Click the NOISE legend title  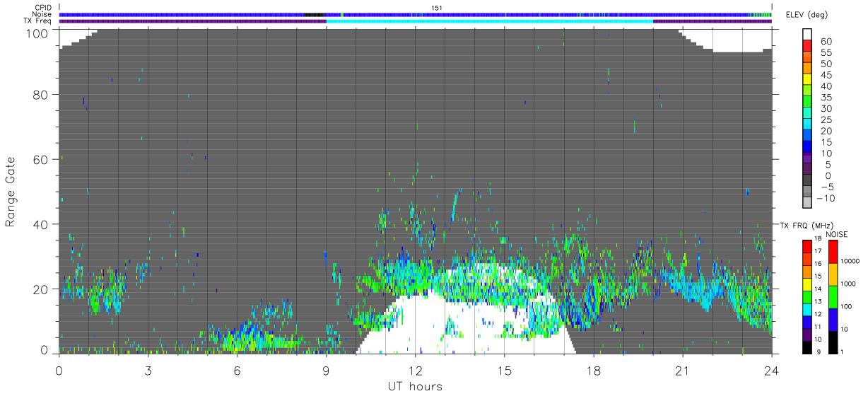[x=836, y=234]
